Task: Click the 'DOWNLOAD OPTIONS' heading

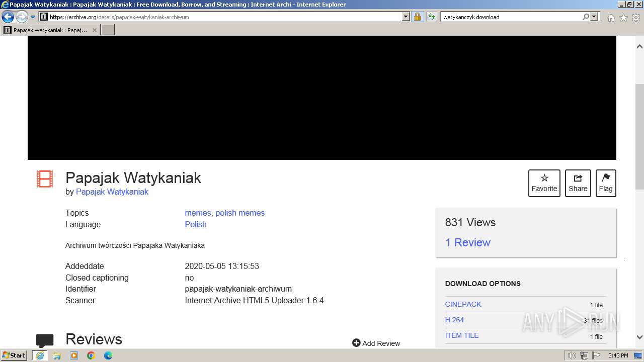Action: coord(483,284)
